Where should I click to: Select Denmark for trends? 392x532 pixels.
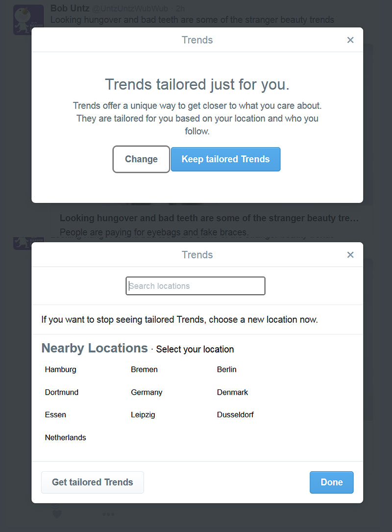point(232,392)
